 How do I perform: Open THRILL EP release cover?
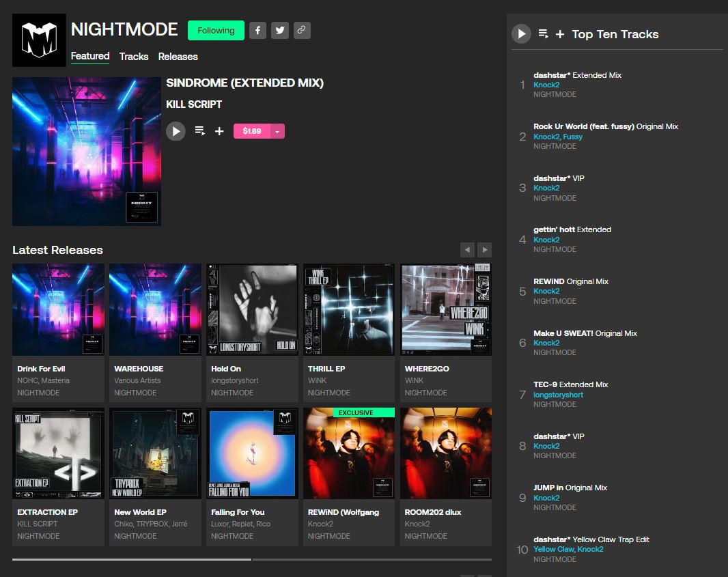click(349, 309)
